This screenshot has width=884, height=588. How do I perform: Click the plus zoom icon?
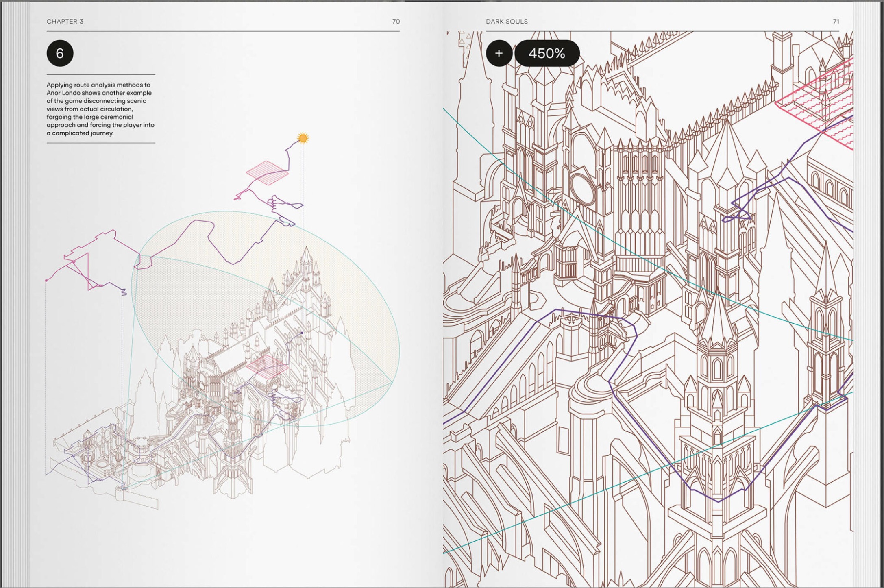[x=499, y=53]
